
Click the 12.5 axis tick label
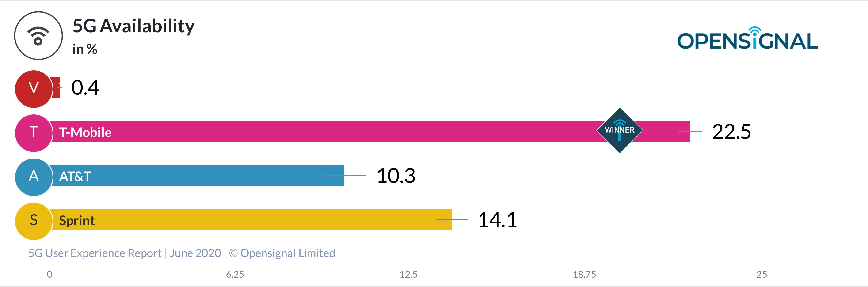[x=408, y=274]
